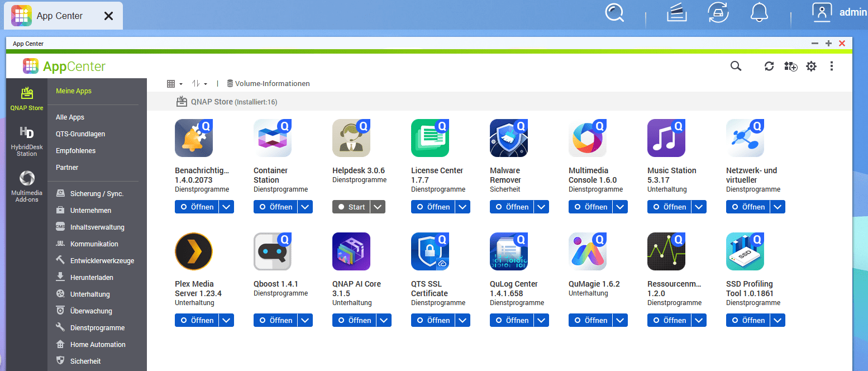This screenshot has height=371, width=868.
Task: Expand dropdown arrow for QuMagie
Action: pyautogui.click(x=620, y=320)
